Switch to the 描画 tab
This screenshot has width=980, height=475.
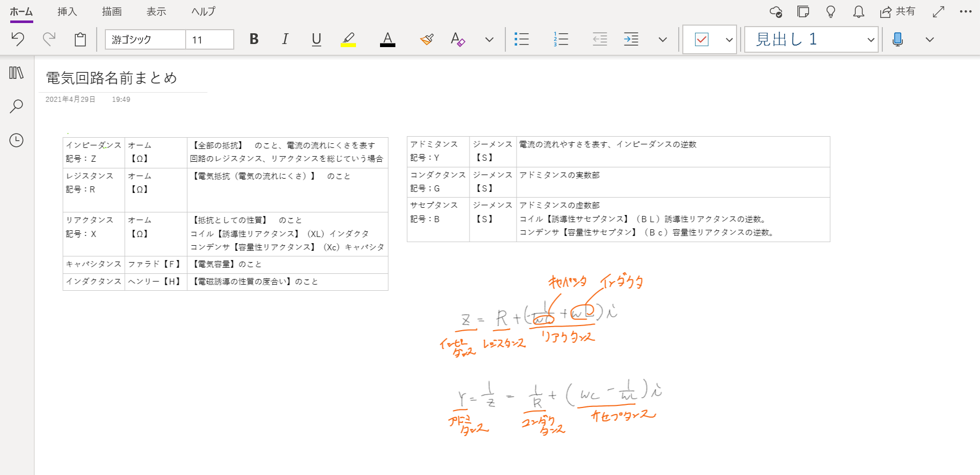pos(112,12)
